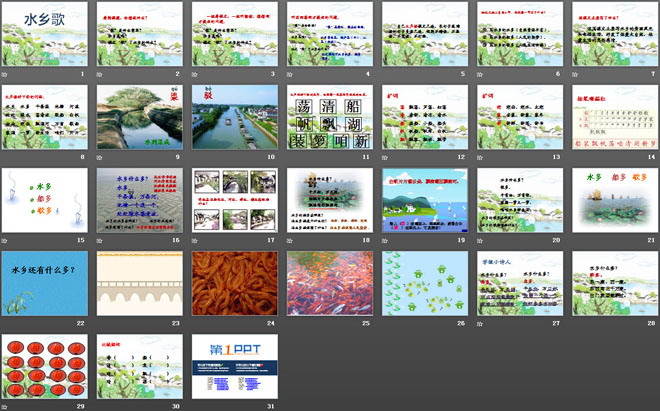Select slide 6 thumbnail

click(520, 34)
